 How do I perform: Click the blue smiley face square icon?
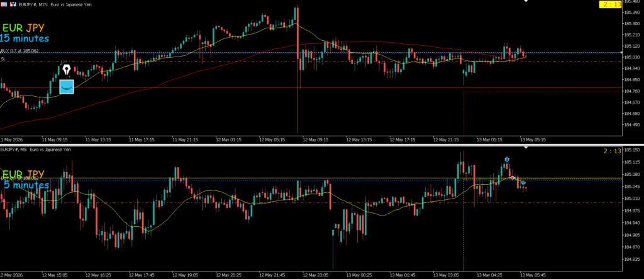(x=67, y=87)
